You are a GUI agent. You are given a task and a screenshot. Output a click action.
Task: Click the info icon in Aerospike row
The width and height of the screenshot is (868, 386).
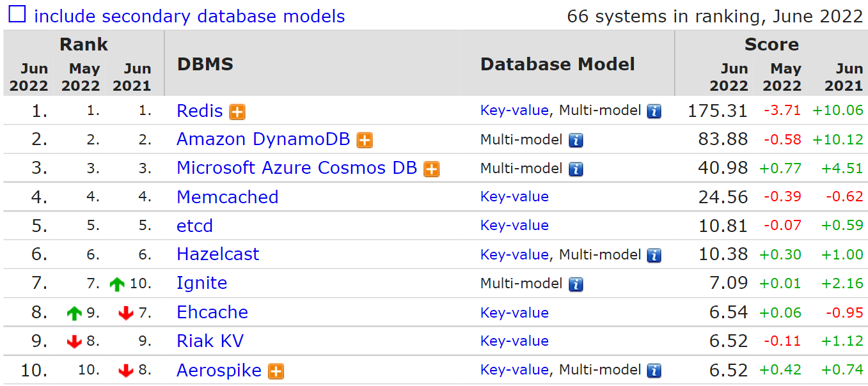point(654,371)
